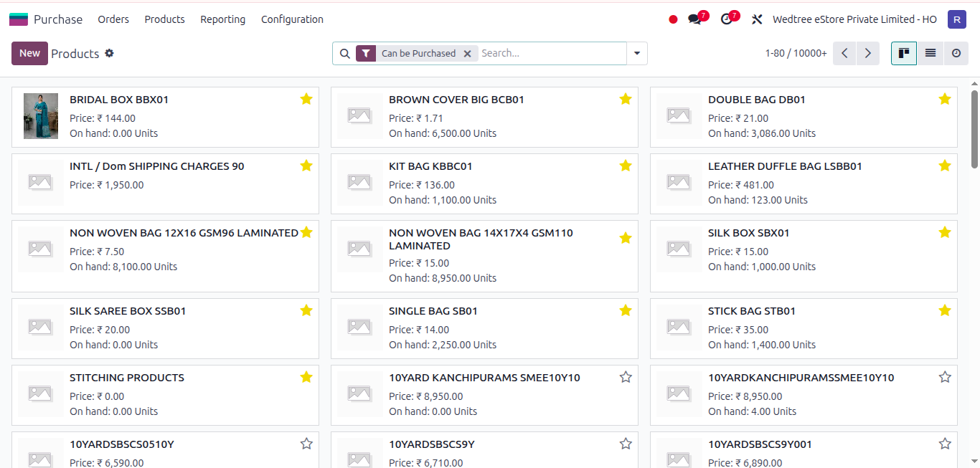Click the red recording indicator dot
The height and width of the screenshot is (468, 980).
673,19
